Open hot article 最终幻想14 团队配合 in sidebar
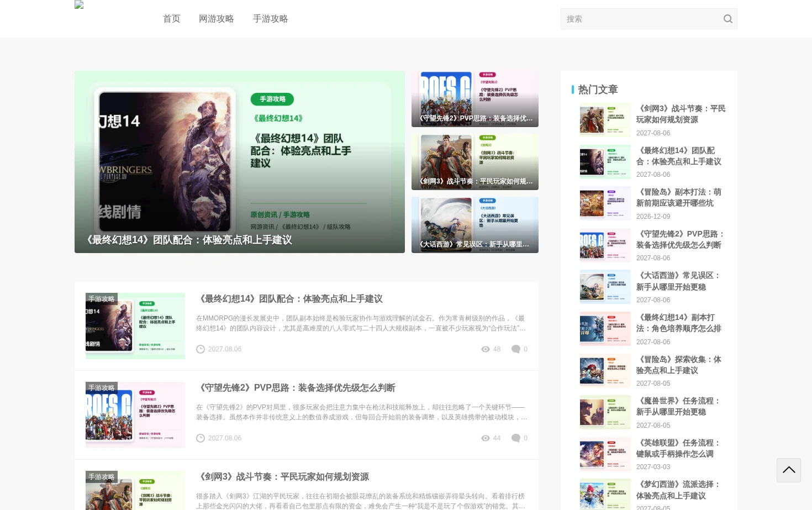This screenshot has height=510, width=812. point(679,156)
